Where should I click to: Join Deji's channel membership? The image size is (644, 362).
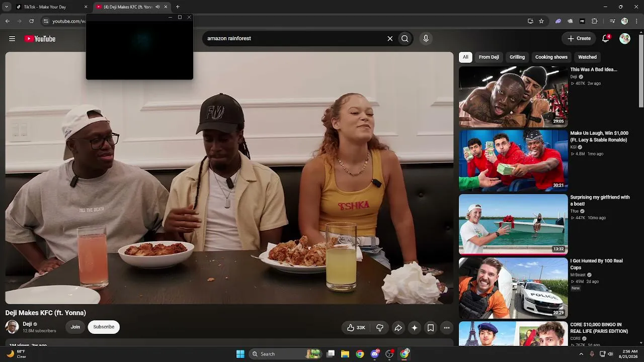tap(75, 327)
